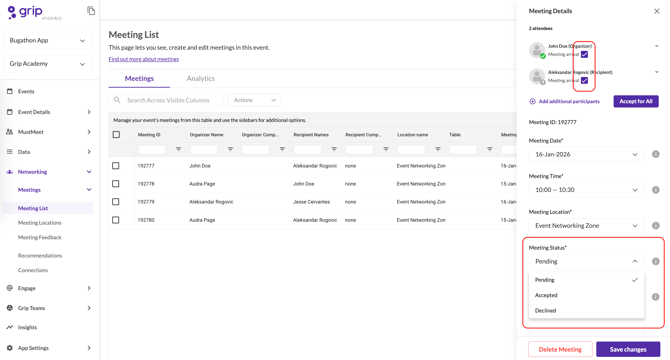This screenshot has height=360, width=670.
Task: Select the checkbox for meeting 192778
Action: coord(116,184)
